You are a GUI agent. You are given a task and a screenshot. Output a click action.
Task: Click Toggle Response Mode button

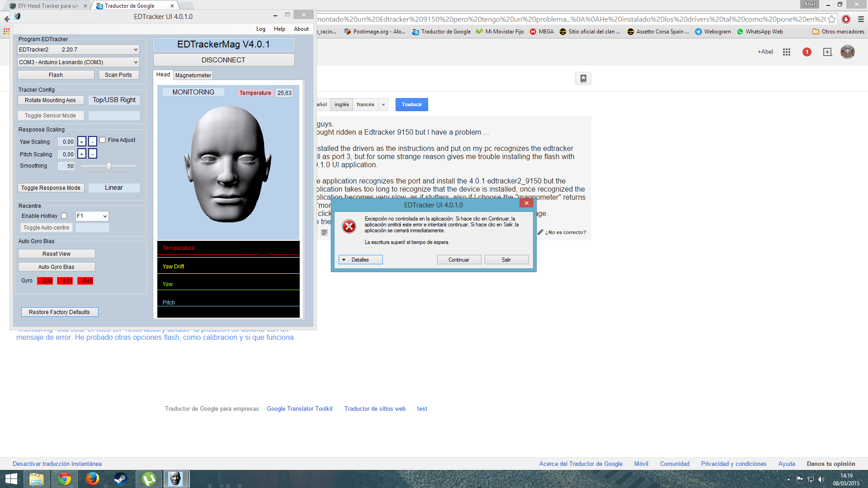[51, 188]
